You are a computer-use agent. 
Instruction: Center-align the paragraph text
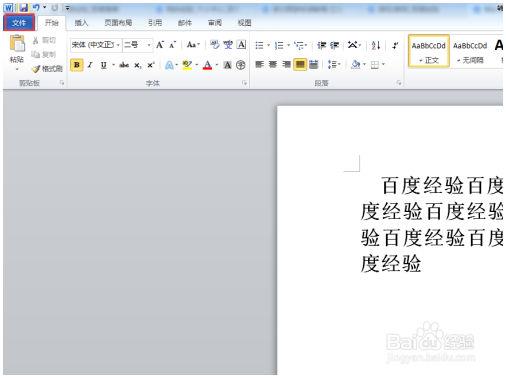tap(273, 65)
